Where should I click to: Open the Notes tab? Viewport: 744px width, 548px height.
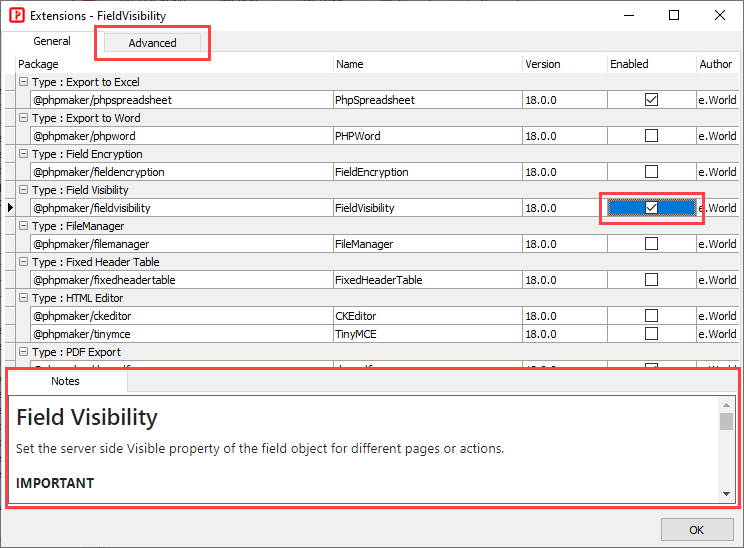click(x=66, y=381)
